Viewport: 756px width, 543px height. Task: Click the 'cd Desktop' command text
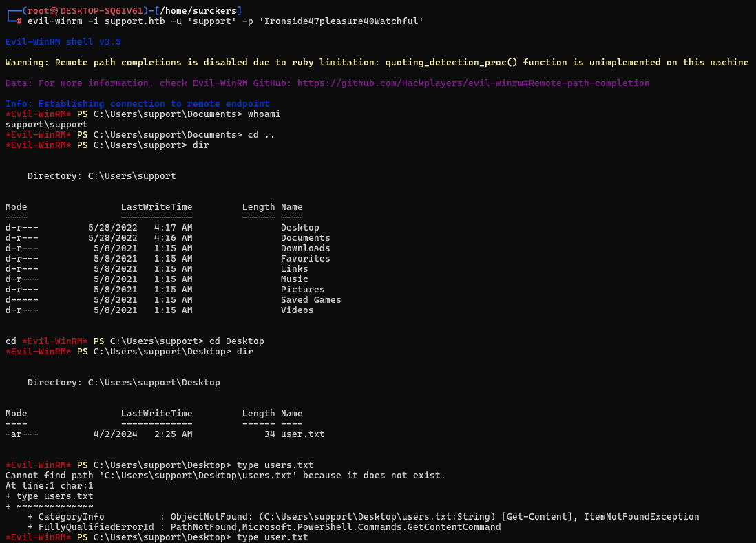pyautogui.click(x=236, y=341)
